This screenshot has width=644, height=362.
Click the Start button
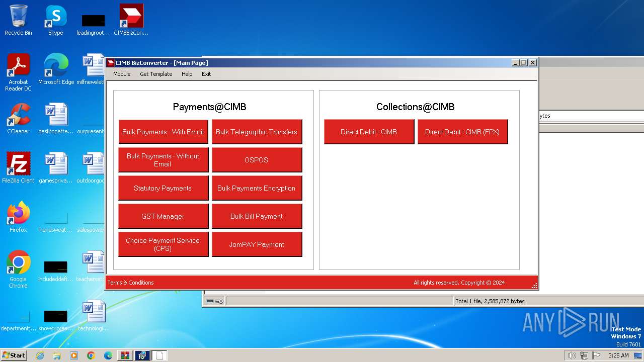pyautogui.click(x=14, y=355)
